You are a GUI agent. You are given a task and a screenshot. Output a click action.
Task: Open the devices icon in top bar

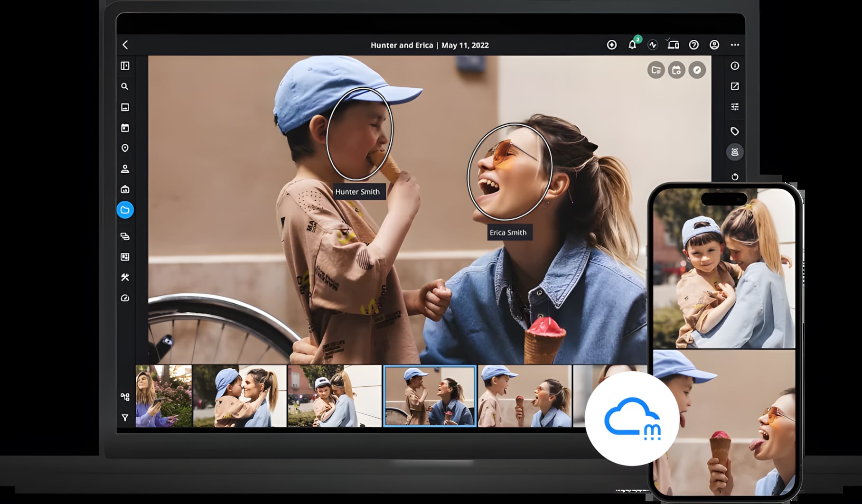[673, 45]
